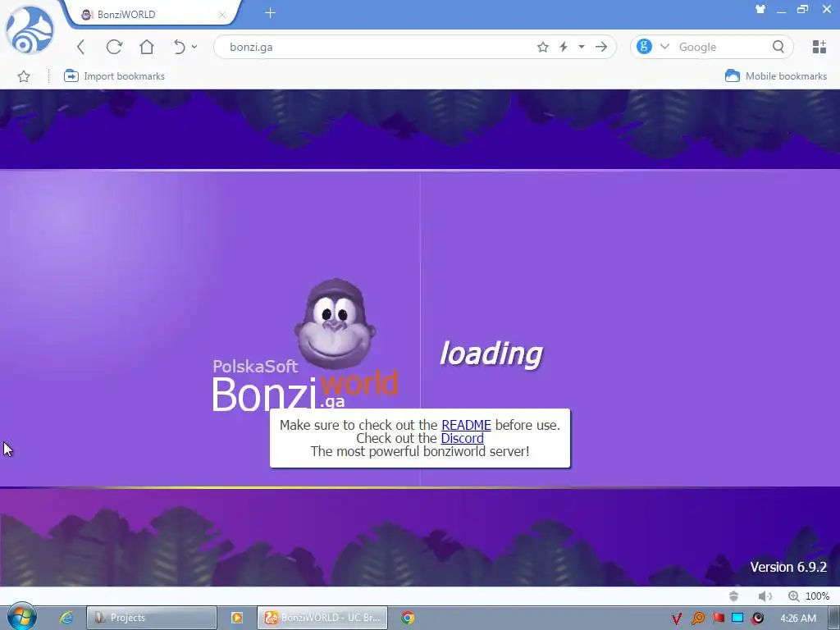The height and width of the screenshot is (630, 840).
Task: Click the 100% zoom level
Action: coord(817,596)
